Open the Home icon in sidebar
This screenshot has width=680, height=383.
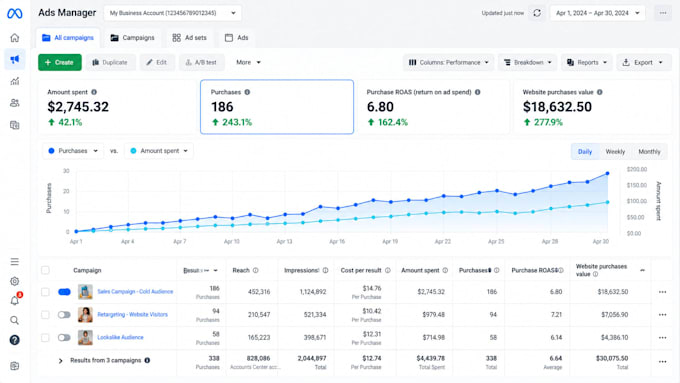(x=14, y=38)
